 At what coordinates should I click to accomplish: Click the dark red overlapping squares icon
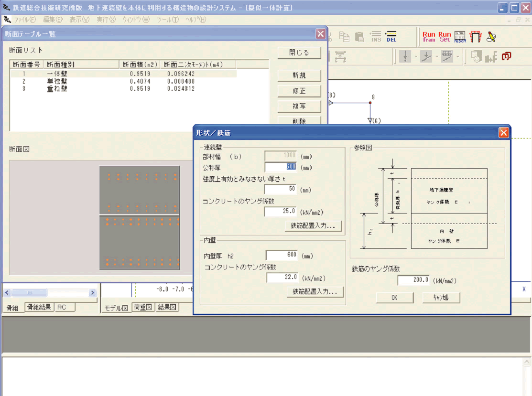[x=507, y=57]
